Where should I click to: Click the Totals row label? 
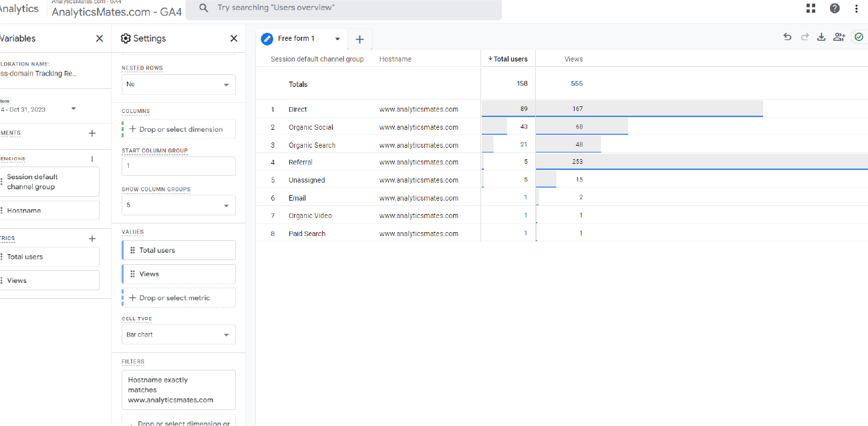[x=298, y=84]
